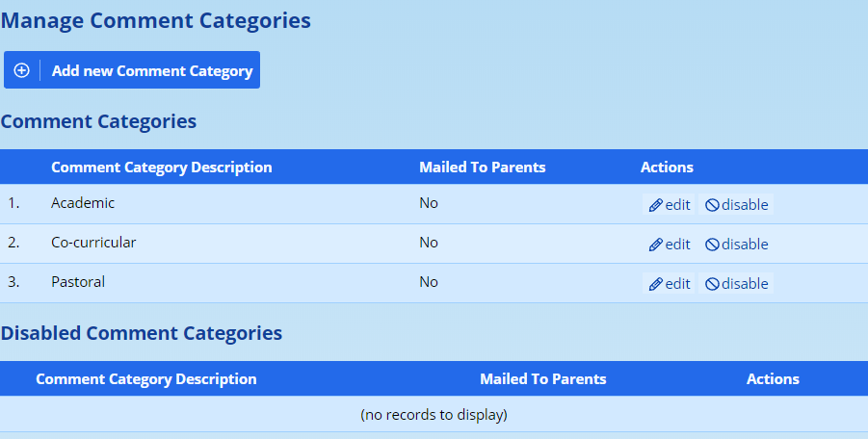Viewport: 868px width, 439px height.
Task: Select the Pastoral category description cell
Action: click(x=78, y=282)
